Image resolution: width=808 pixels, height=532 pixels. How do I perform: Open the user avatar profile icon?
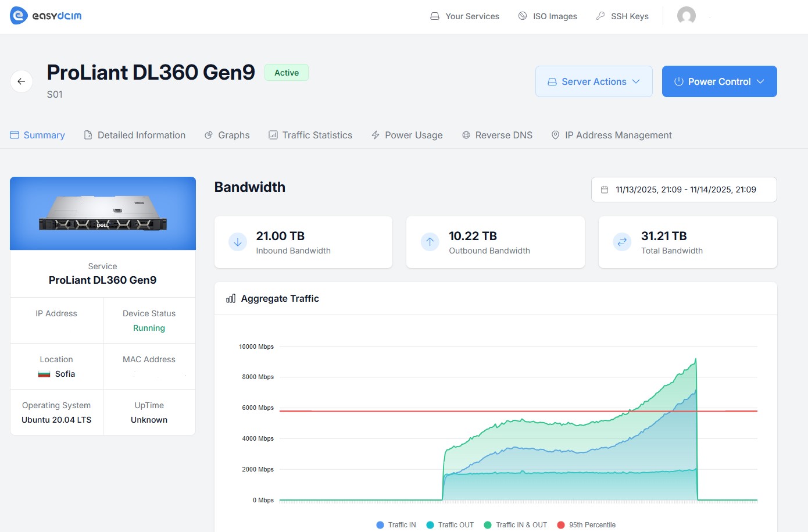click(686, 16)
